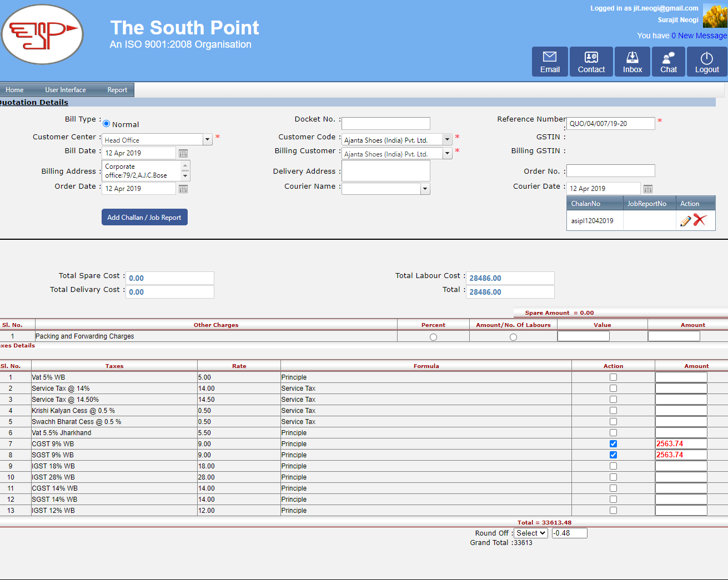Click Billing Address scroll up arrow
Viewport: 728px width, 580px height.
pyautogui.click(x=185, y=165)
